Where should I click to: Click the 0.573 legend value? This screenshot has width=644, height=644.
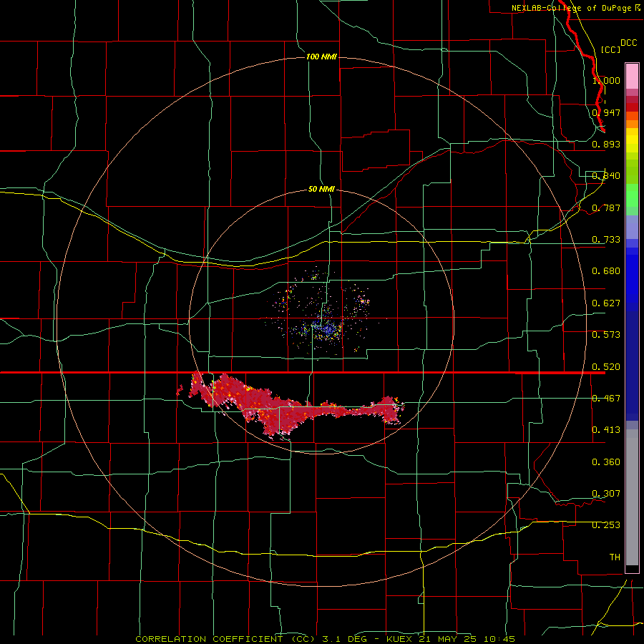click(606, 335)
